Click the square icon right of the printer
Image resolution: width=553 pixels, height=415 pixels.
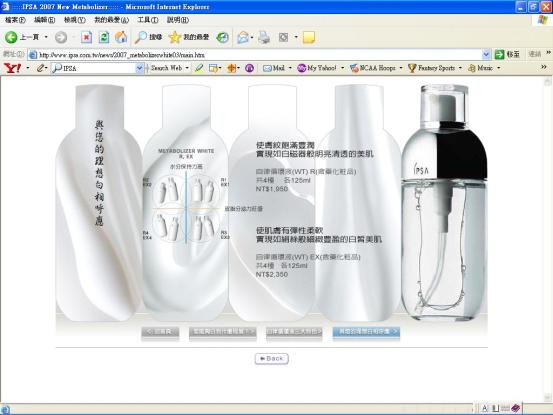284,37
